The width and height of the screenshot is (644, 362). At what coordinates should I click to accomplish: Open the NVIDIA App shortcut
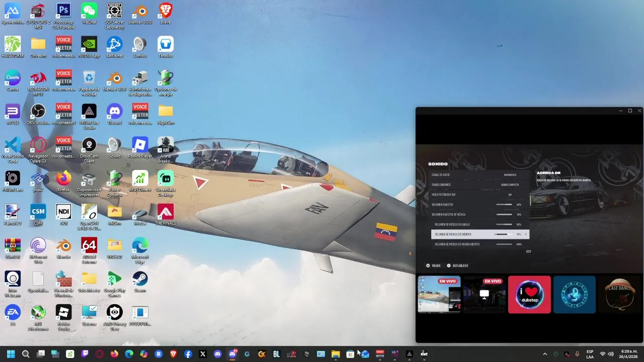89,47
